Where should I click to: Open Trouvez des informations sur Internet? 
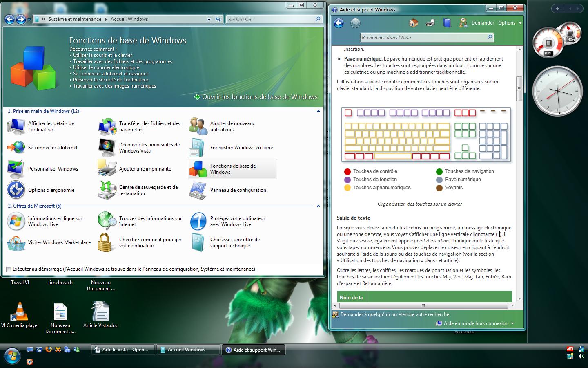coord(140,221)
